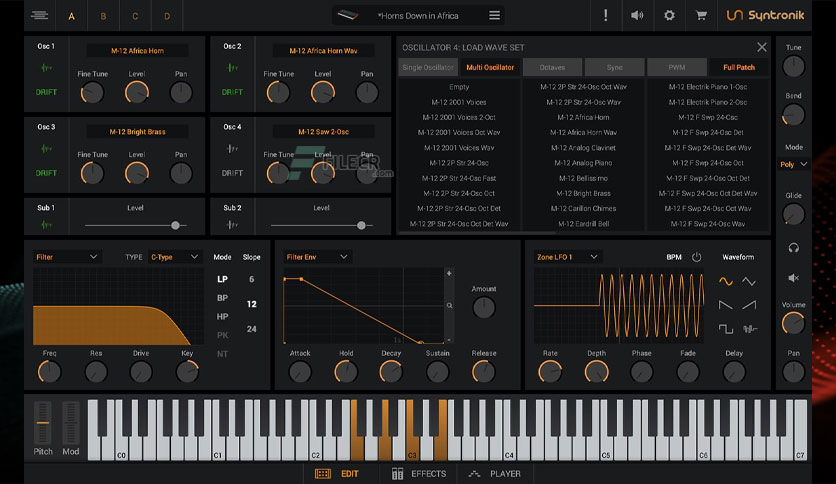Open the Poly mode dropdown

tap(794, 164)
